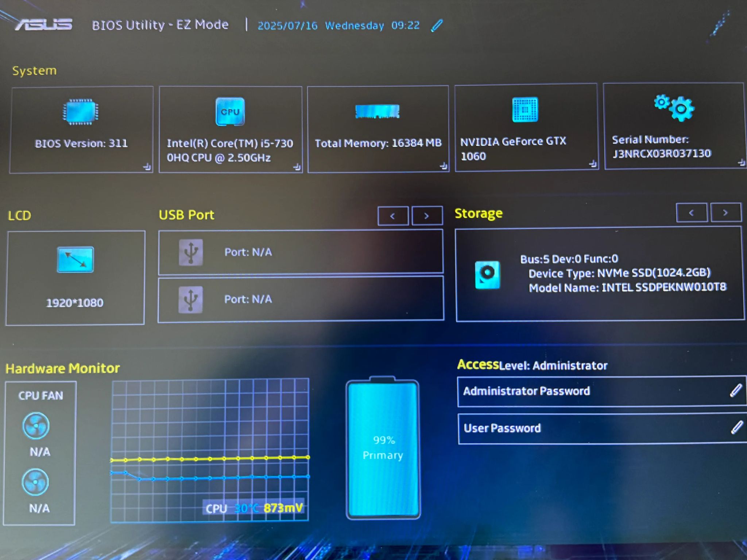Select the User Password field
The image size is (747, 560).
602,428
